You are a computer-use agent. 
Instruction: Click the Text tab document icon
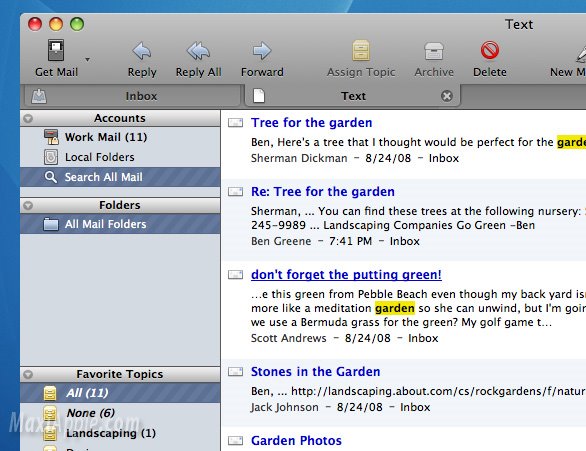coord(259,96)
